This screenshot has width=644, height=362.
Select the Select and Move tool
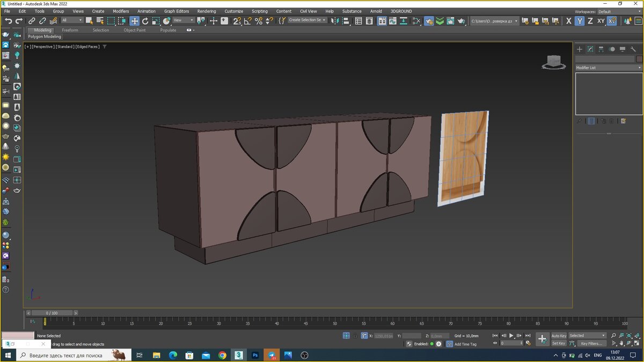[134, 21]
